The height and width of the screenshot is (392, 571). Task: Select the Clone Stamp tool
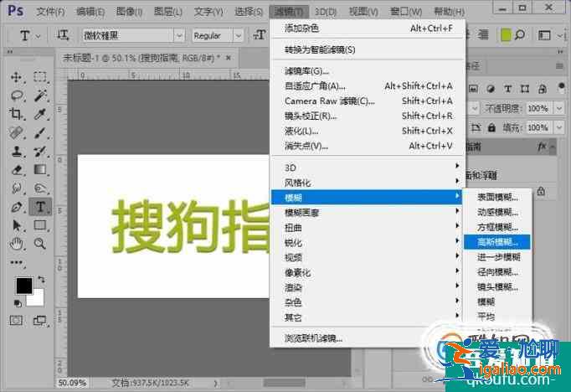16,152
